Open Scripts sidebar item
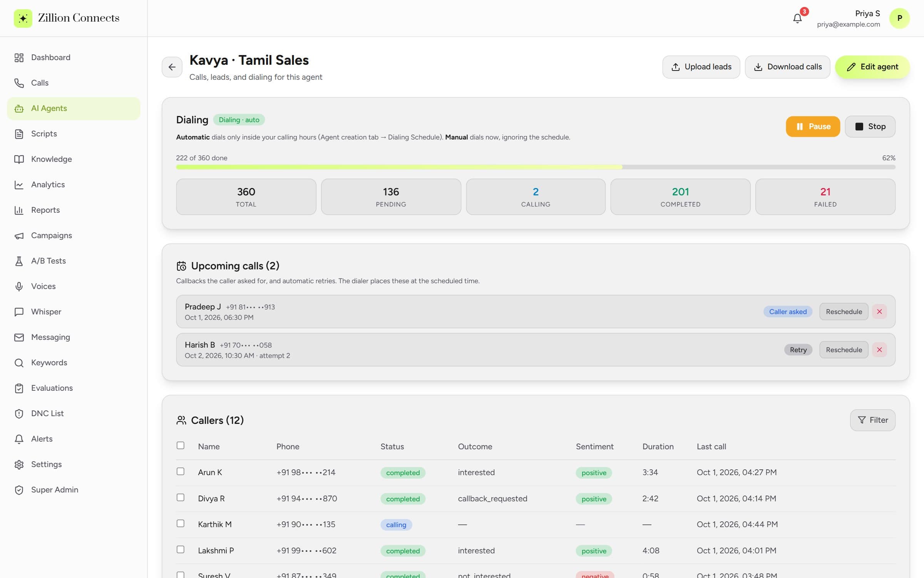Screen dimensions: 924x578 point(74,134)
